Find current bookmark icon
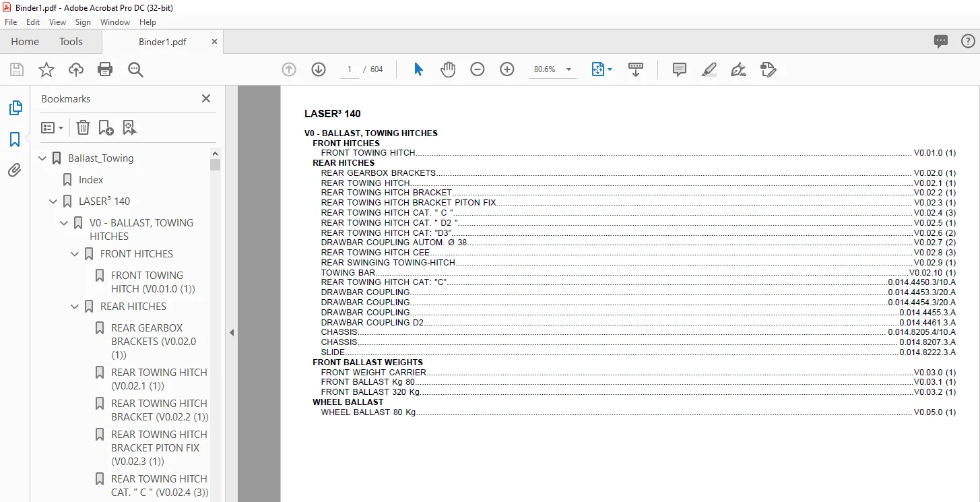The height and width of the screenshot is (502, 980). (129, 127)
